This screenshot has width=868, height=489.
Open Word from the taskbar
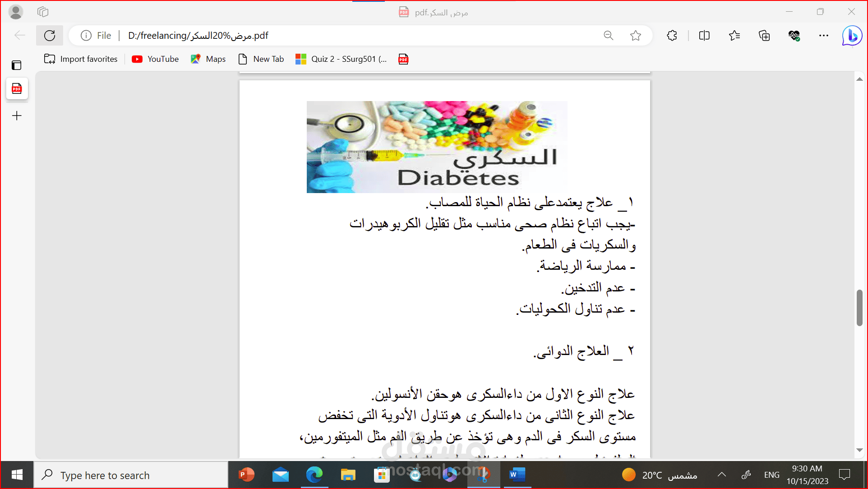pos(517,475)
